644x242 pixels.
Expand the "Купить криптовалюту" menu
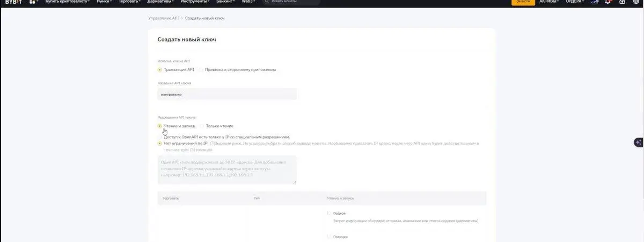pyautogui.click(x=68, y=2)
